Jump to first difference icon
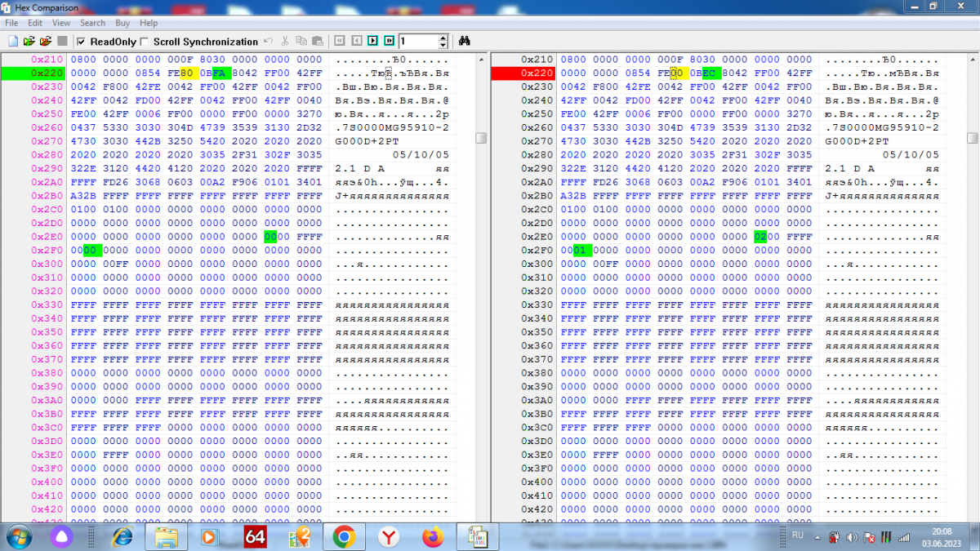This screenshot has width=980, height=551. point(341,41)
